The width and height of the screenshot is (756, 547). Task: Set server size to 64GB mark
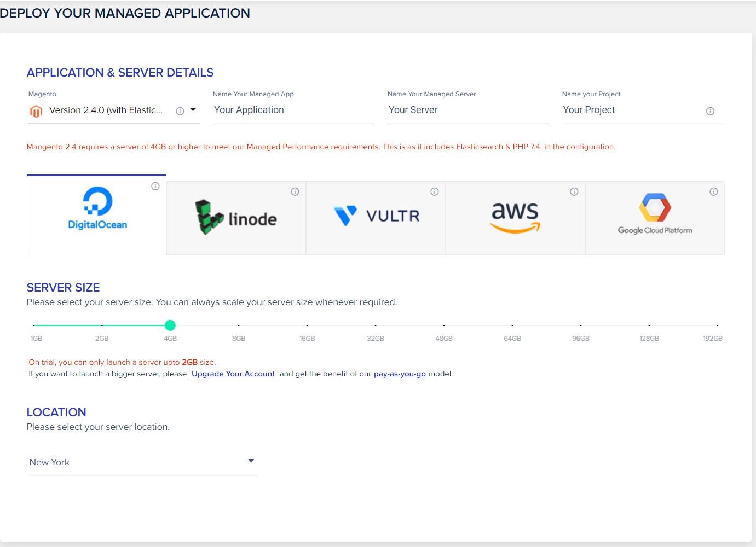click(512, 325)
